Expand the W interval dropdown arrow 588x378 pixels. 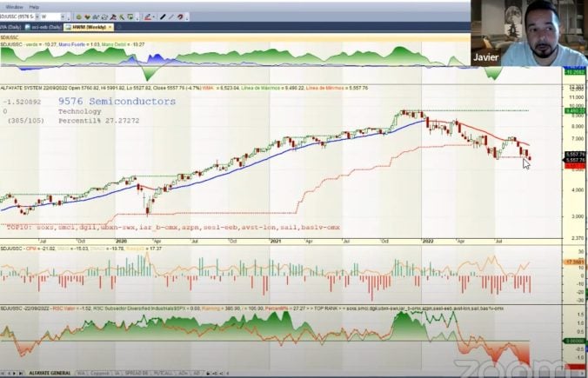[x=63, y=17]
